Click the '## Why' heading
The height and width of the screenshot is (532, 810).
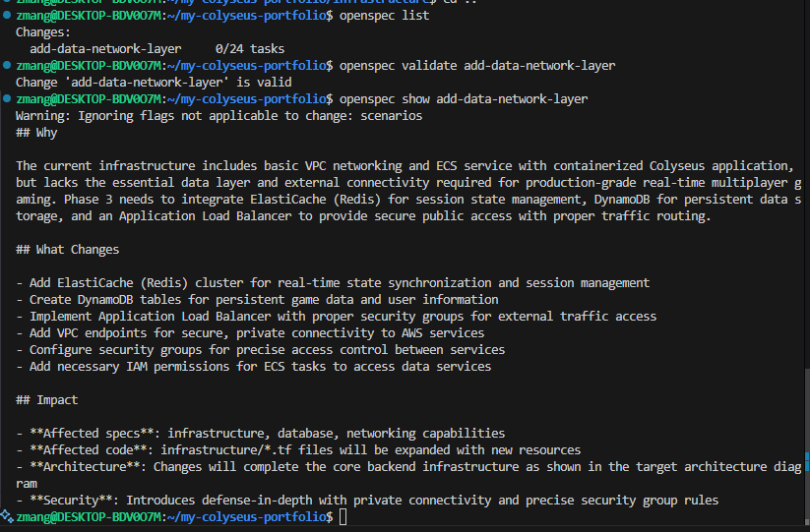36,133
